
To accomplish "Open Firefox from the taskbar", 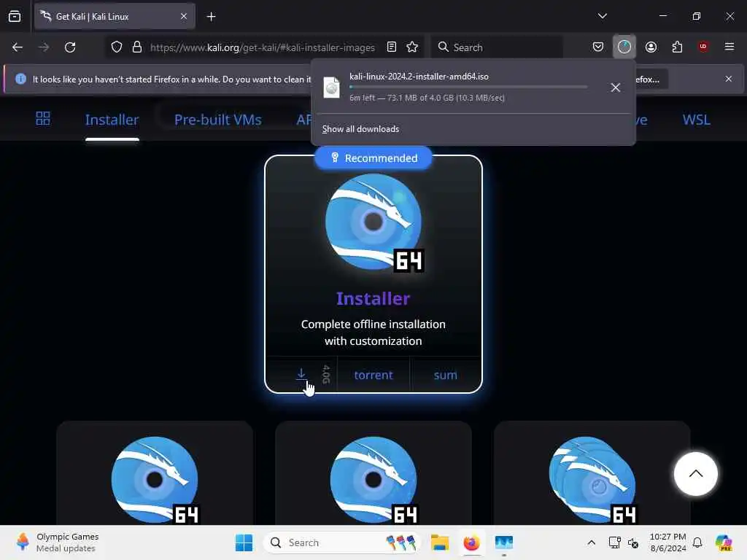I will tap(472, 542).
